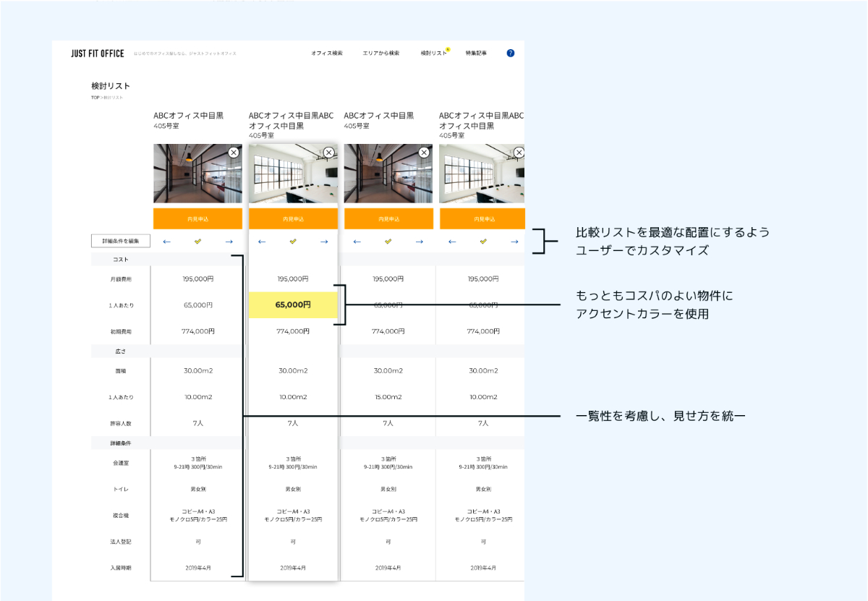868x601 pixels.
Task: Remove the second office with its X icon
Action: tap(329, 153)
